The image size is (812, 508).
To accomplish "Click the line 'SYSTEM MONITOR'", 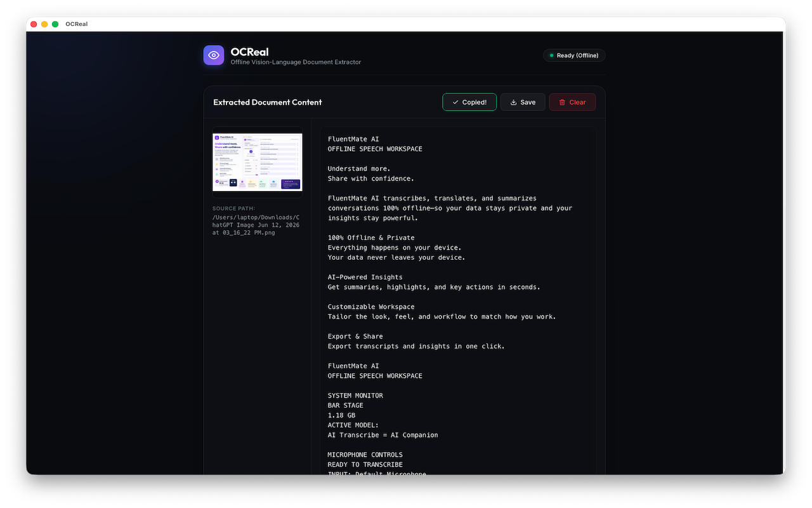I will click(x=355, y=395).
